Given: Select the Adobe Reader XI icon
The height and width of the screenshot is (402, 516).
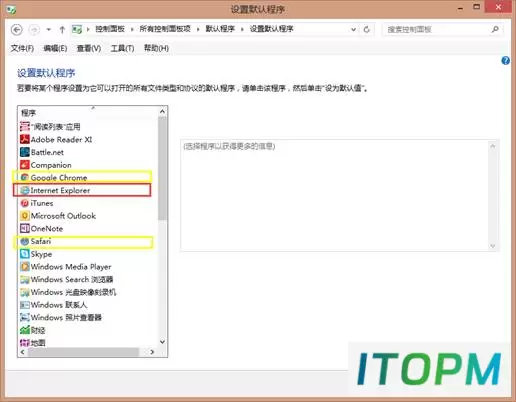Looking at the screenshot, I should (25, 139).
